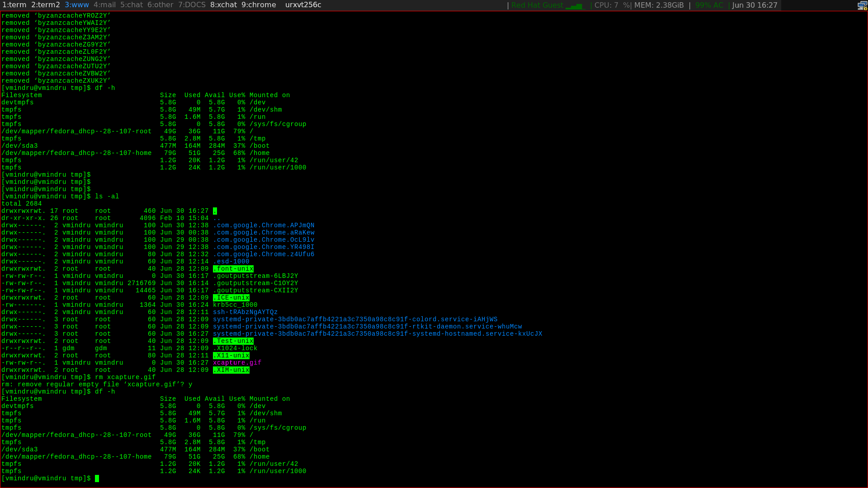Screen dimensions: 868x488
Task: Switch to workspace 1:term
Action: click(14, 5)
